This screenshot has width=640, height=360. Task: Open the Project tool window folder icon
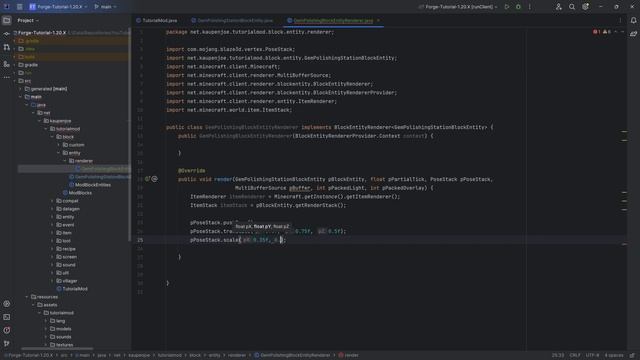[x=7, y=20]
